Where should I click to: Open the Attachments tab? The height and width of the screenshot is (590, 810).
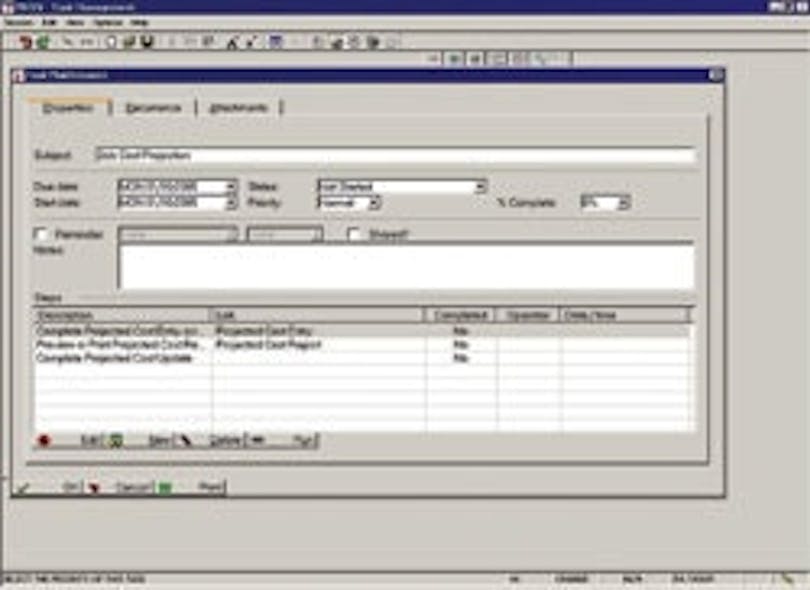[238, 108]
